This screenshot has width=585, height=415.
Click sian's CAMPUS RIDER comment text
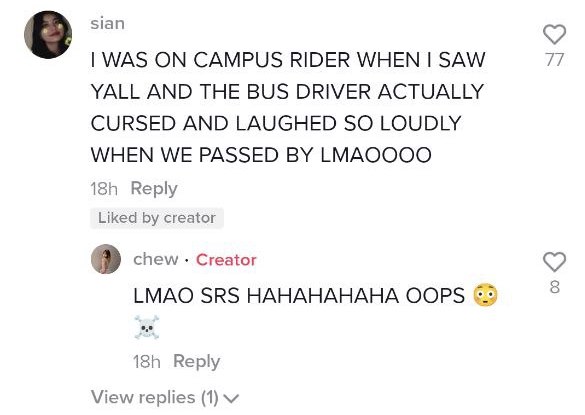click(x=288, y=107)
